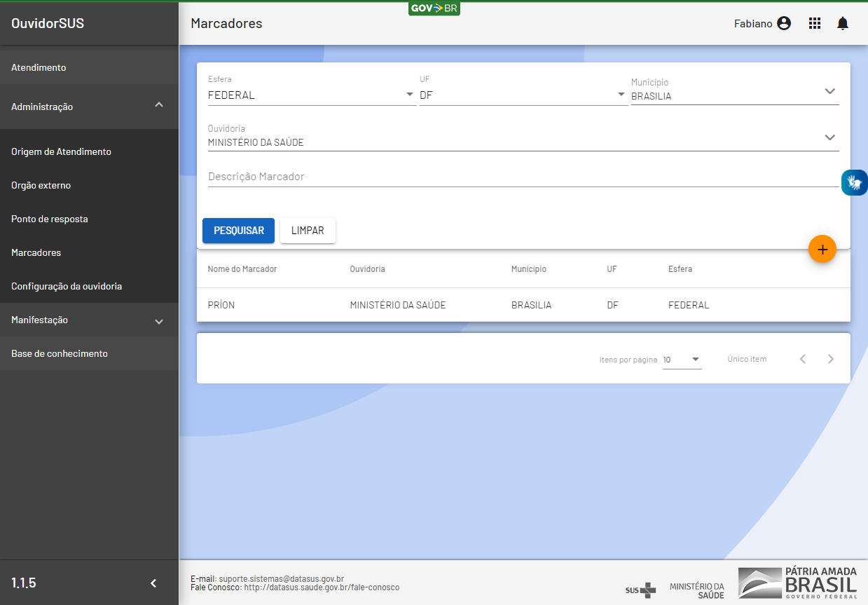
Task: Click the Descrição Marcador text field
Action: (x=523, y=177)
